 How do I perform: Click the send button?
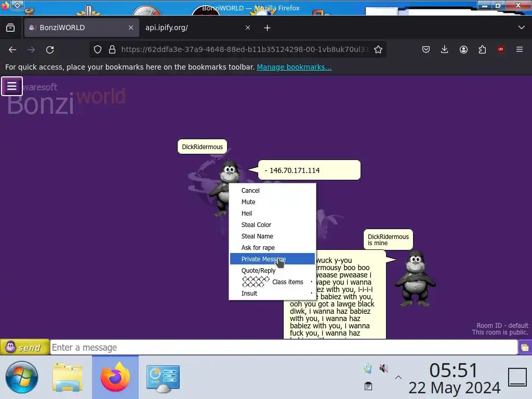point(25,347)
